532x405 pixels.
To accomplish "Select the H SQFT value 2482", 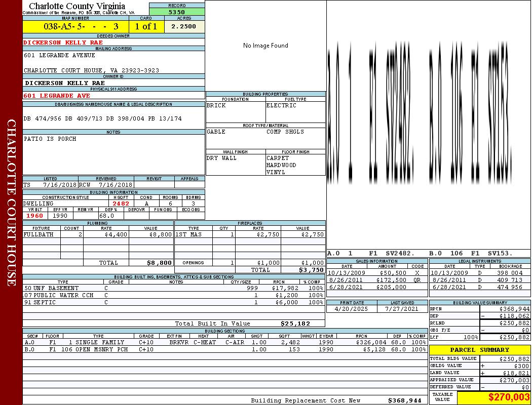I will click(x=121, y=204).
